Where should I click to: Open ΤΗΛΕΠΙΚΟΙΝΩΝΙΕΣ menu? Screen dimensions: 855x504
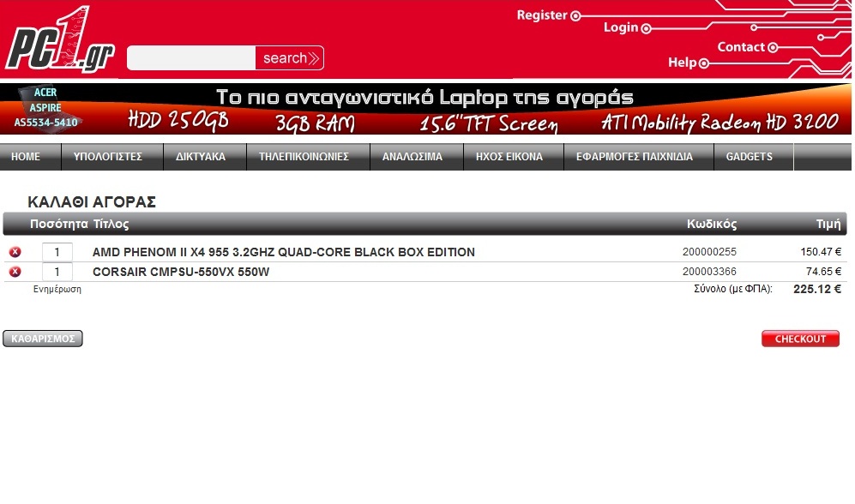pos(304,156)
